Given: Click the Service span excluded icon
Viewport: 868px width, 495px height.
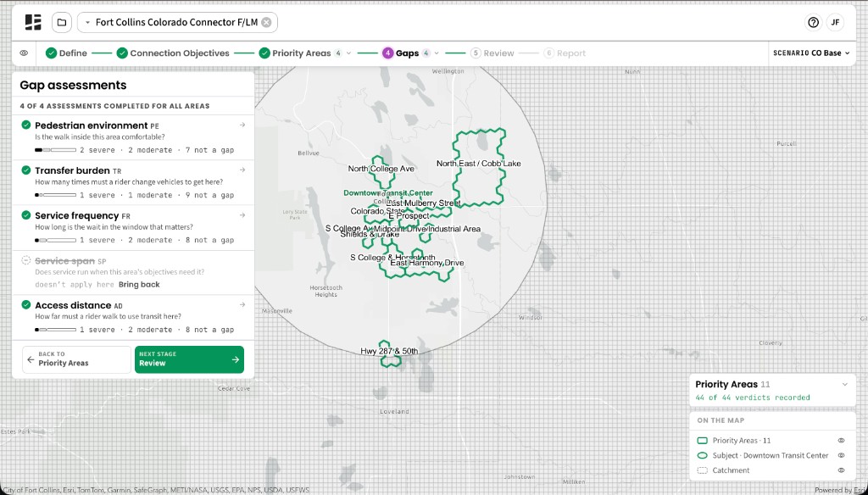Looking at the screenshot, I should click(26, 260).
